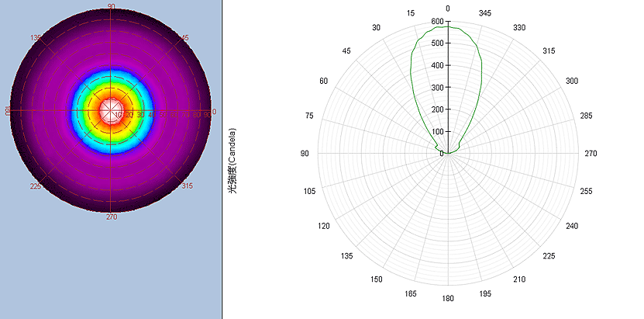Click the 240 degree angle label
This screenshot has width=644, height=319.
tap(572, 226)
